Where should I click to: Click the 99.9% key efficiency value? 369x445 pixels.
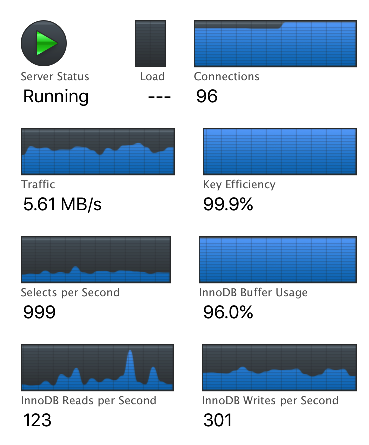[x=228, y=204]
